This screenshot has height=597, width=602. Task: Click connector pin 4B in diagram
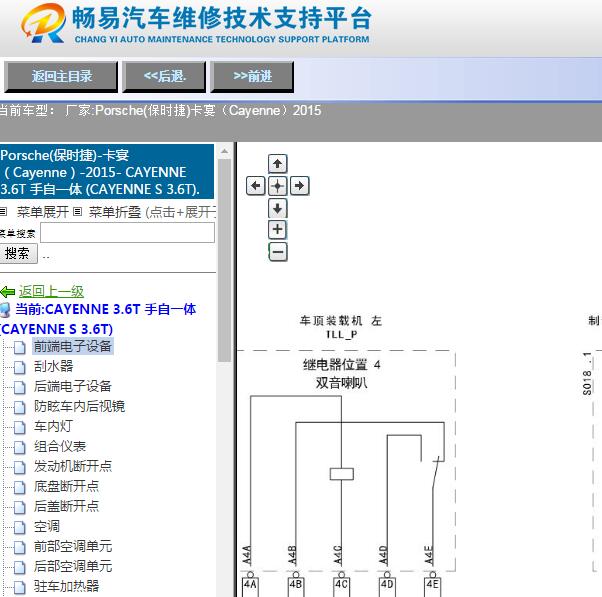(296, 585)
